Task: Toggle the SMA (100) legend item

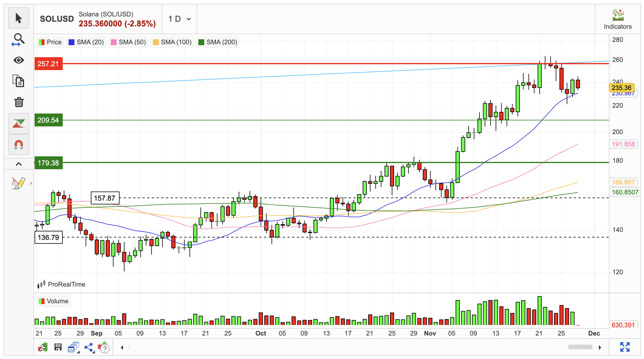Action: (x=172, y=42)
